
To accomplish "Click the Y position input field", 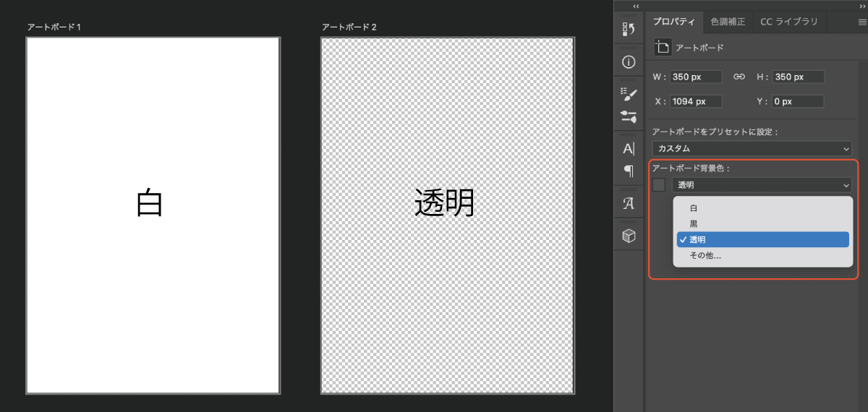I will (x=798, y=101).
